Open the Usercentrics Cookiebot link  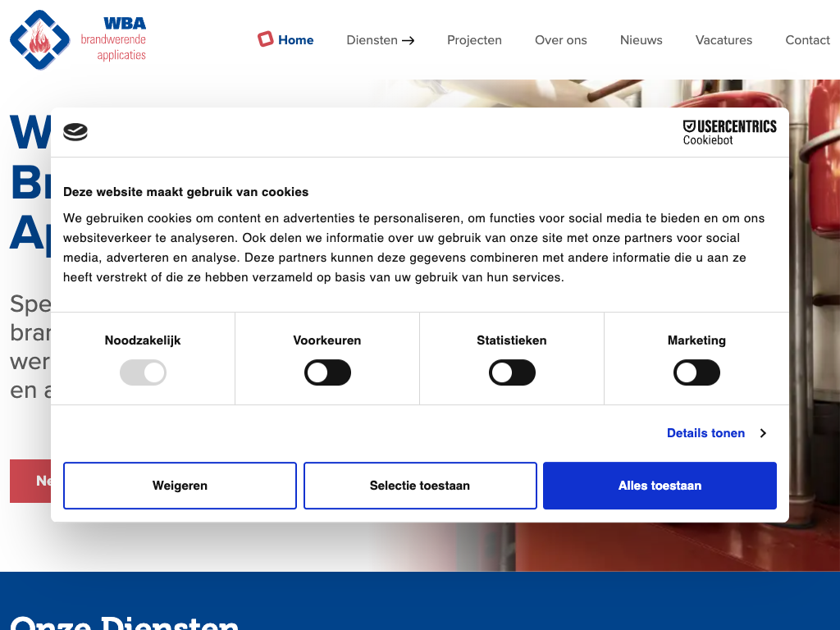(x=729, y=132)
